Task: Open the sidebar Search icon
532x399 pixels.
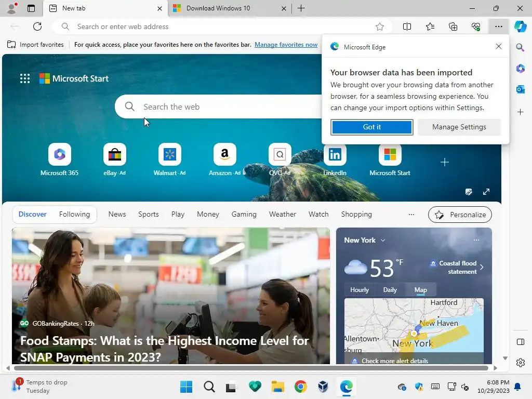Action: pyautogui.click(x=520, y=47)
